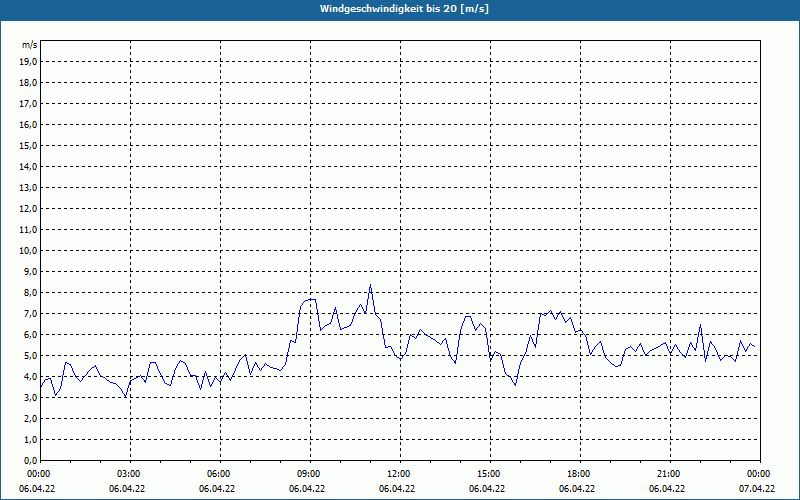Select the 1,0 y-axis value
The image size is (800, 500).
[30, 439]
